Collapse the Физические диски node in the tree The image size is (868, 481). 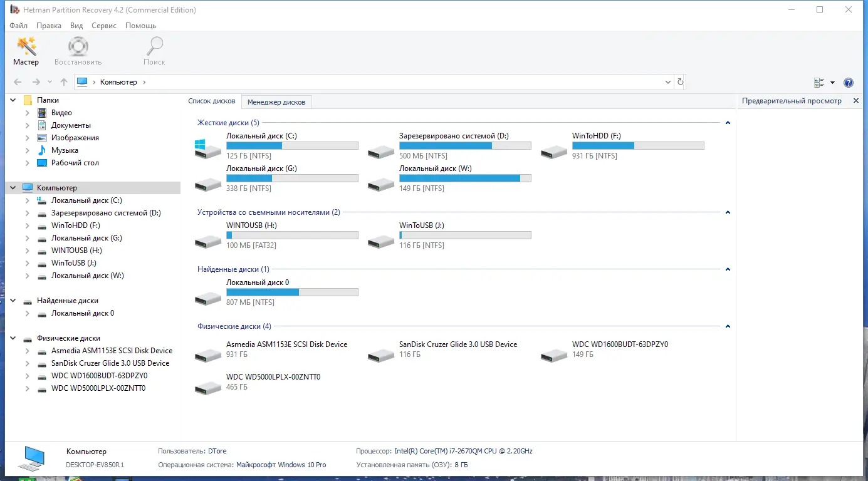click(13, 338)
